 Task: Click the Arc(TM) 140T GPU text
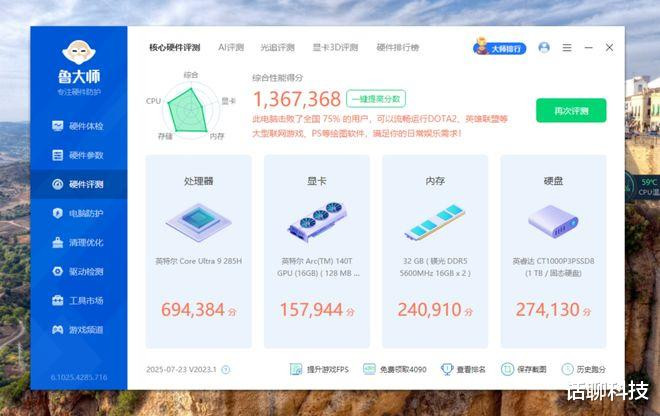pos(318,267)
